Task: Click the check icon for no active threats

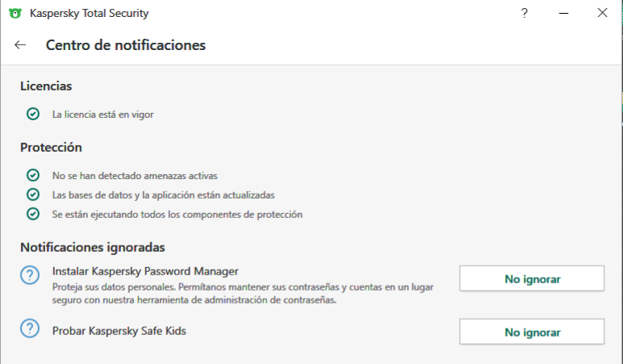Action: click(x=33, y=175)
